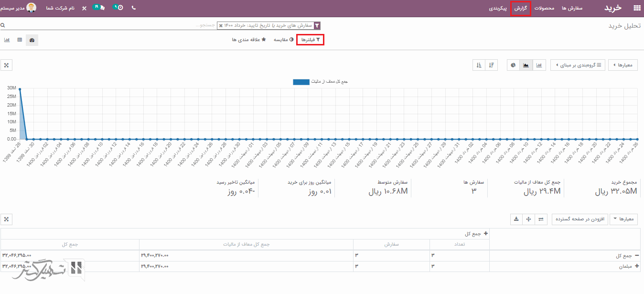Open the گزارش menu
Screen dimensions: 644x294
(520, 9)
